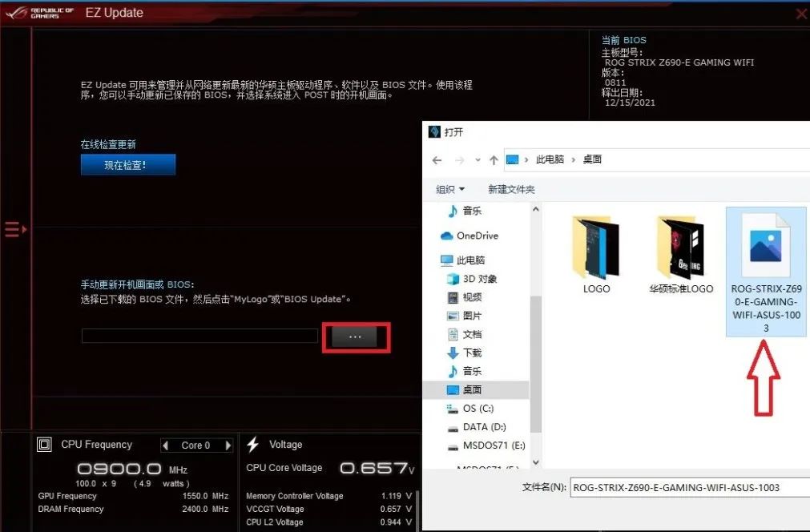Viewport: 810px width, 532px height.
Task: Click the 视频 film icon
Action: point(453,297)
